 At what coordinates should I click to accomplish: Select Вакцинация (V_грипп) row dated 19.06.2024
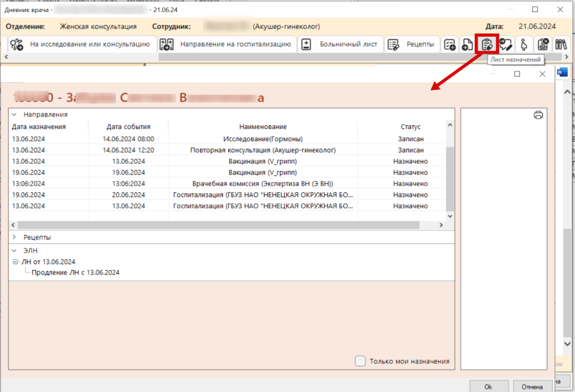(263, 172)
